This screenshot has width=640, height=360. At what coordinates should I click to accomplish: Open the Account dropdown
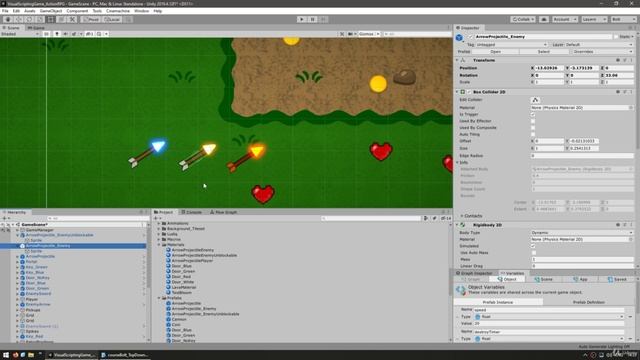[x=565, y=19]
